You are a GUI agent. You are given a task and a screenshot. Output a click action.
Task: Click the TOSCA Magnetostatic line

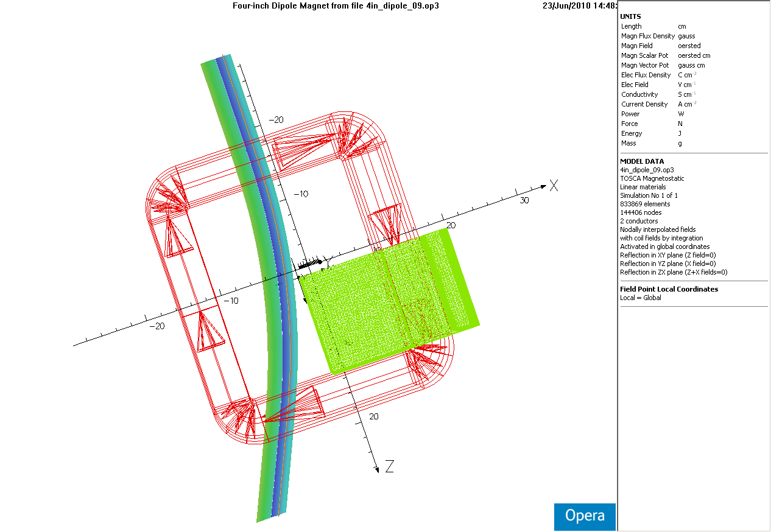pyautogui.click(x=652, y=178)
